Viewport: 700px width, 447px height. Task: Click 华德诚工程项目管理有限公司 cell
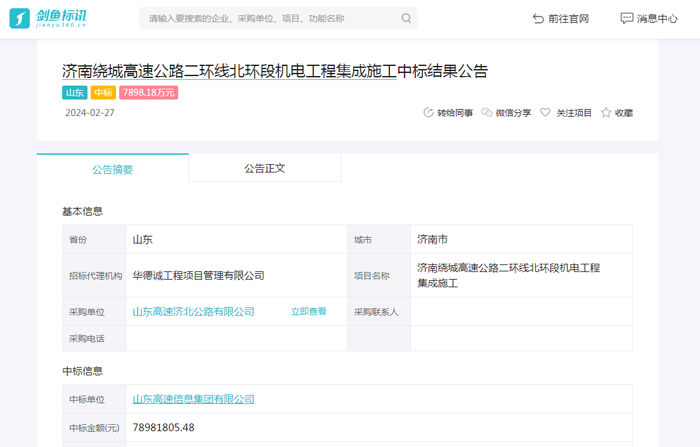click(x=237, y=276)
